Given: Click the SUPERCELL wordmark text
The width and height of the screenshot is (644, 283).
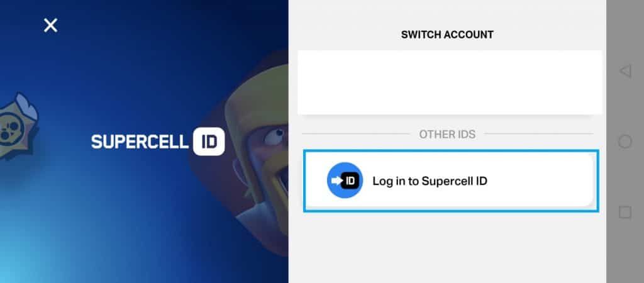Looking at the screenshot, I should click(140, 141).
